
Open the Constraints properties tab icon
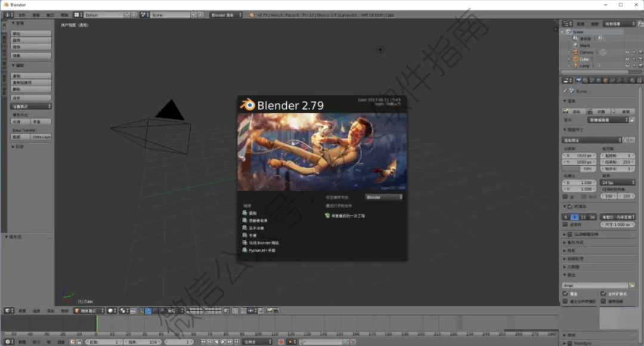coord(612,81)
